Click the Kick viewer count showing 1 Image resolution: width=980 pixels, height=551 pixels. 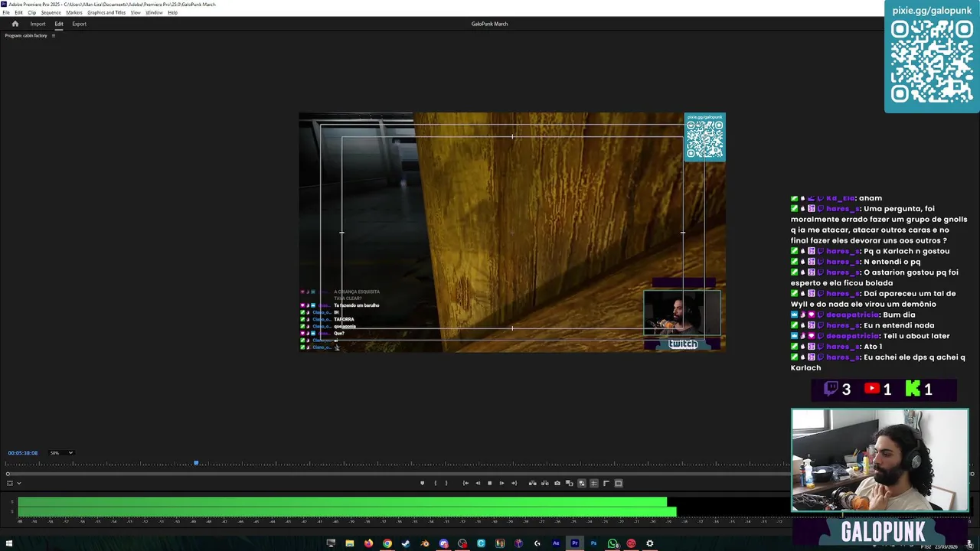(x=919, y=390)
